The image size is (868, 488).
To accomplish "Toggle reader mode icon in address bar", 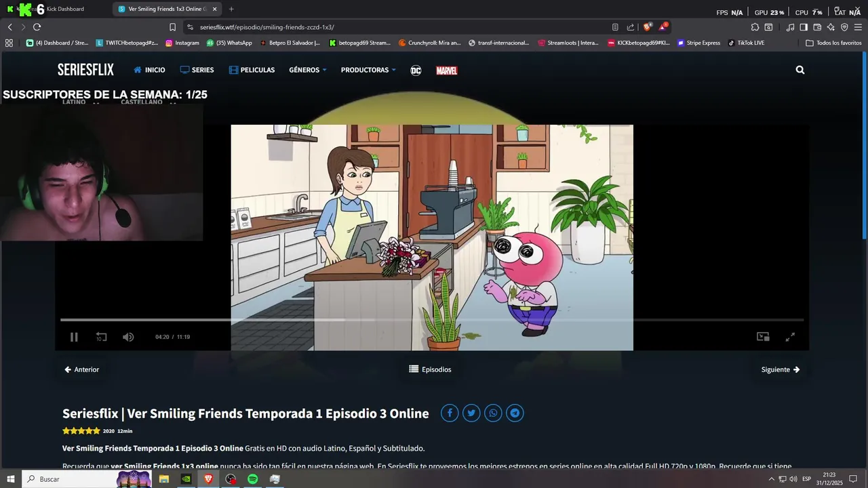I will [x=615, y=27].
